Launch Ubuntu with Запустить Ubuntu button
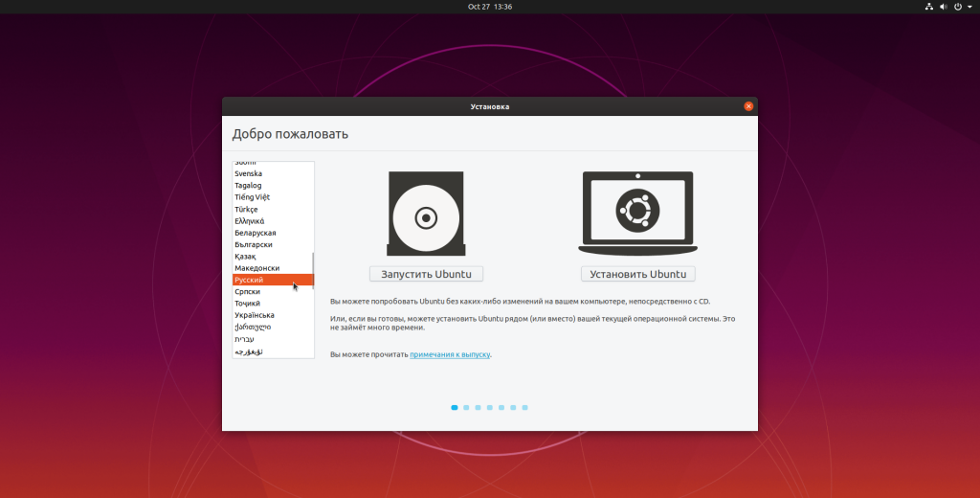The image size is (980, 498). point(426,274)
